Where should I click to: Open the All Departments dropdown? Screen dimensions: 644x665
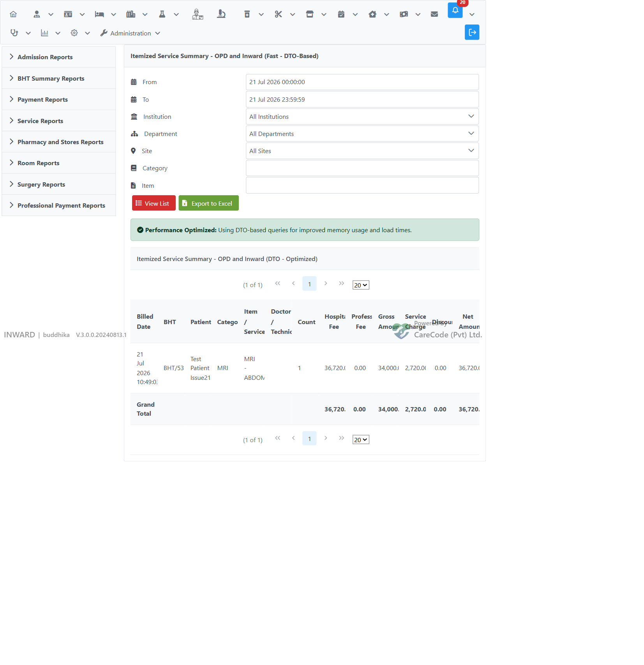(x=362, y=134)
